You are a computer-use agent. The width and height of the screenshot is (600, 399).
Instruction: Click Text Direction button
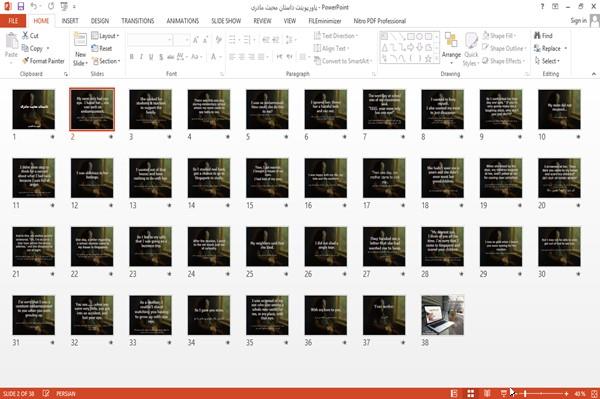[336, 36]
